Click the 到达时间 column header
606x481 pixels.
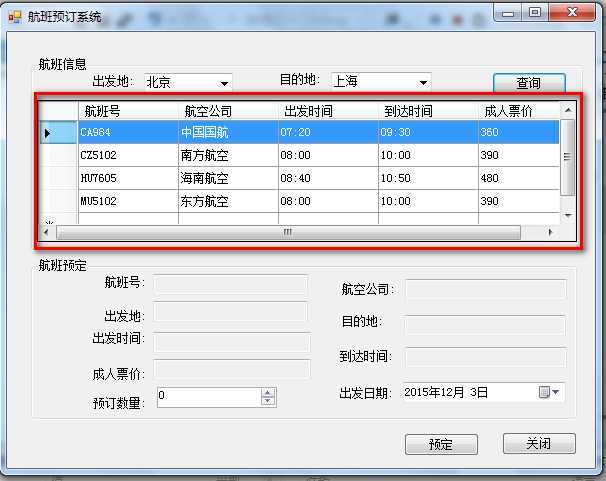(428, 111)
